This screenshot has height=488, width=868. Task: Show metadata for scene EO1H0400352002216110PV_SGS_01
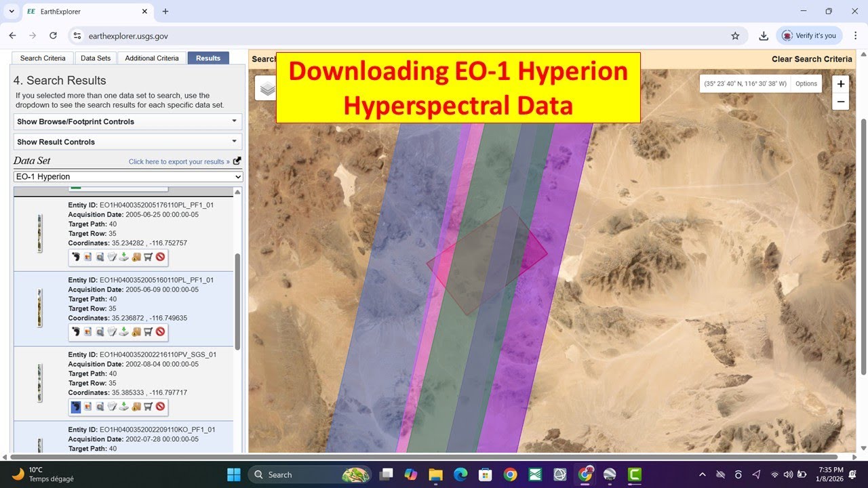click(112, 407)
